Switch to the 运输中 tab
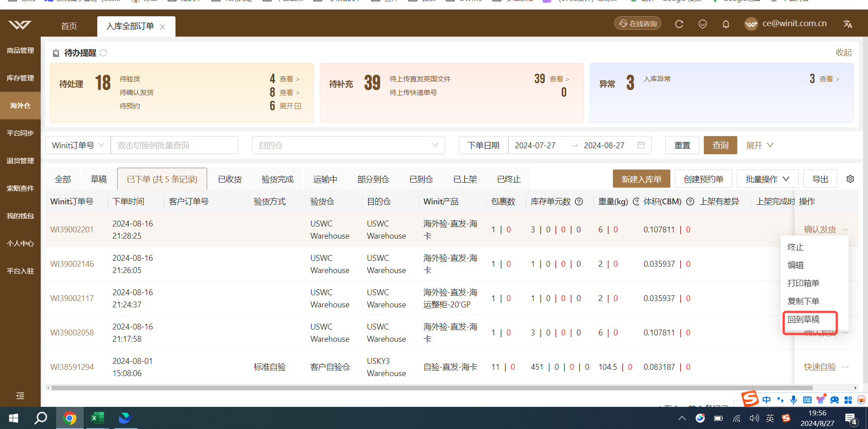868x429 pixels. pyautogui.click(x=325, y=179)
